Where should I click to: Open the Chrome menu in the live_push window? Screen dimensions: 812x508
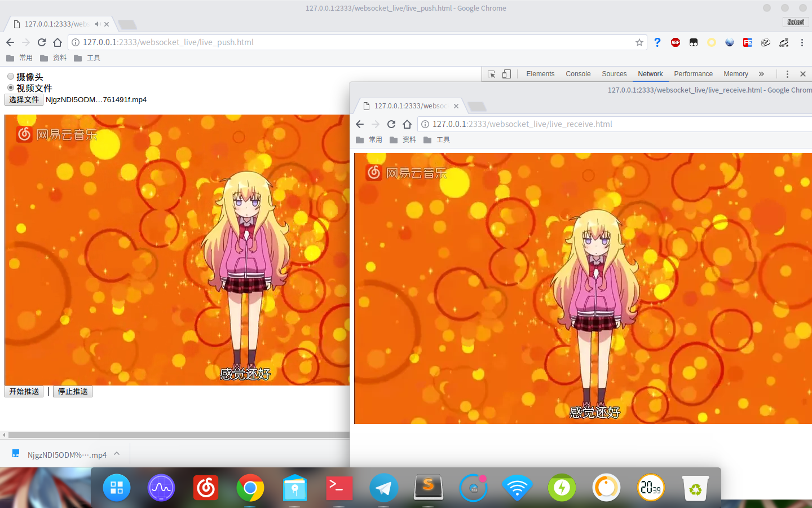(802, 42)
